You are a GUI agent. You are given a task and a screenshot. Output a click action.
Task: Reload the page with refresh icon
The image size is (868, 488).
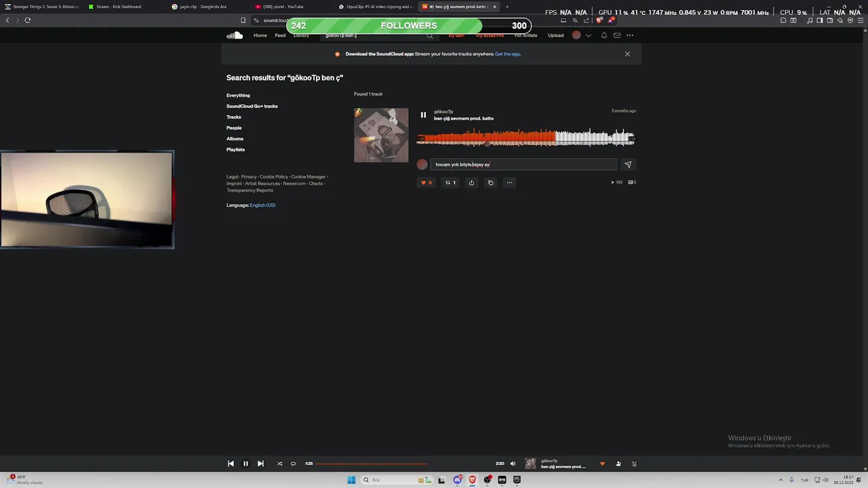pyautogui.click(x=28, y=20)
